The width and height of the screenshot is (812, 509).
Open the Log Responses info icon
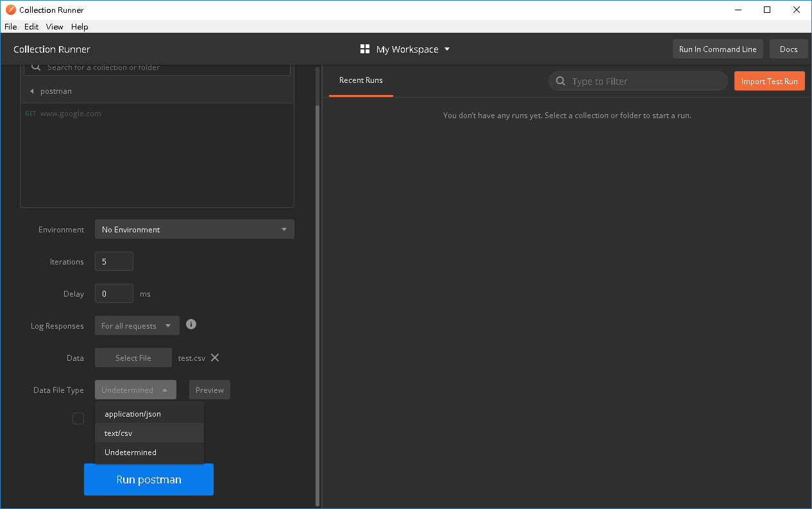click(x=191, y=324)
